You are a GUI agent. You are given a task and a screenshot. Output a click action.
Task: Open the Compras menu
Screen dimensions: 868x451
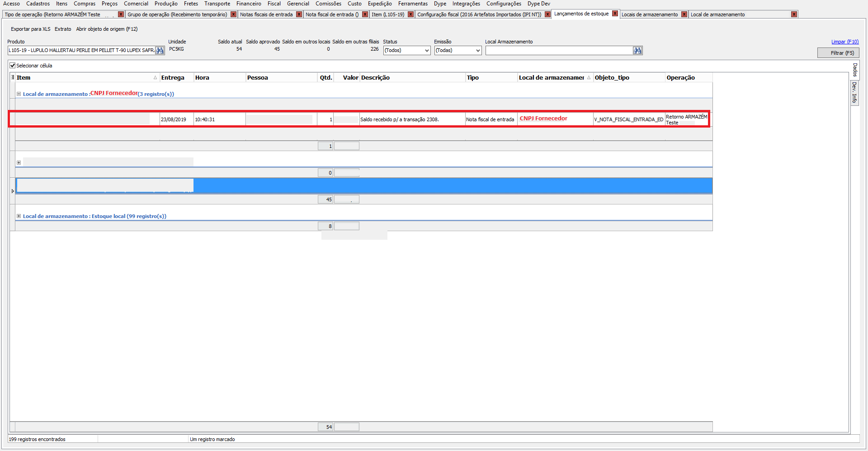85,4
